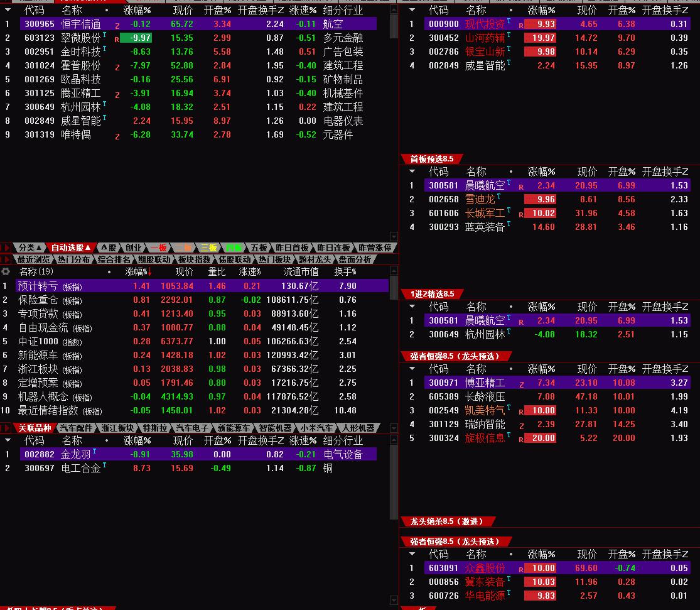
Task: Open header dropdown triangle above the 博亚精工 row
Action: click(412, 369)
